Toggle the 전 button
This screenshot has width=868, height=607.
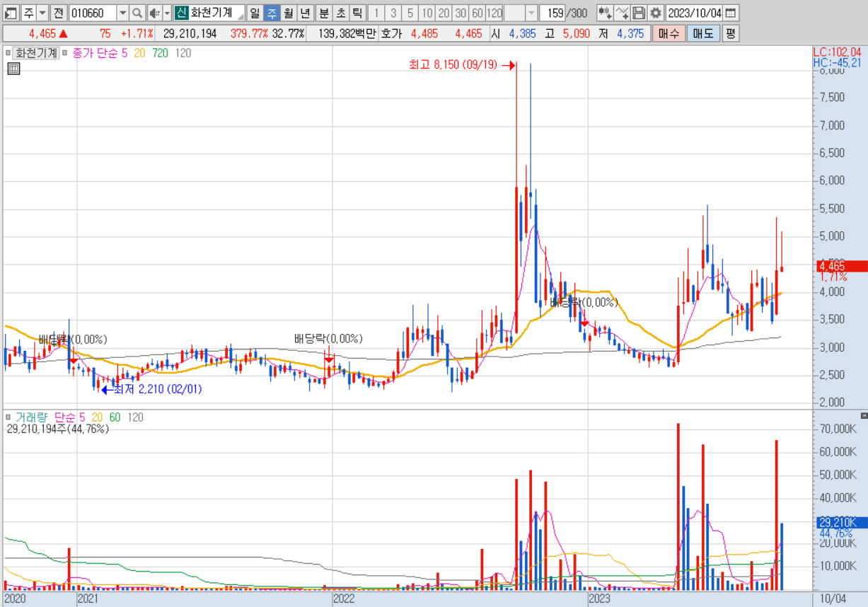59,13
